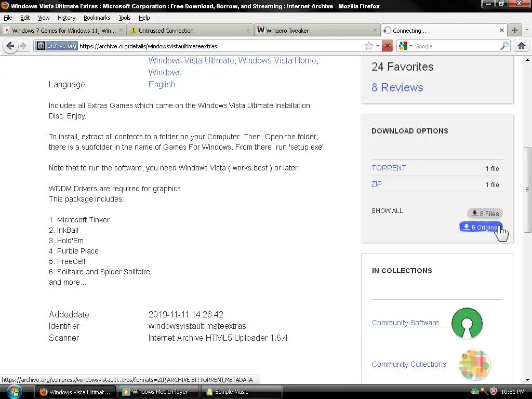
Task: Click the 6 Files download button
Action: (x=485, y=214)
